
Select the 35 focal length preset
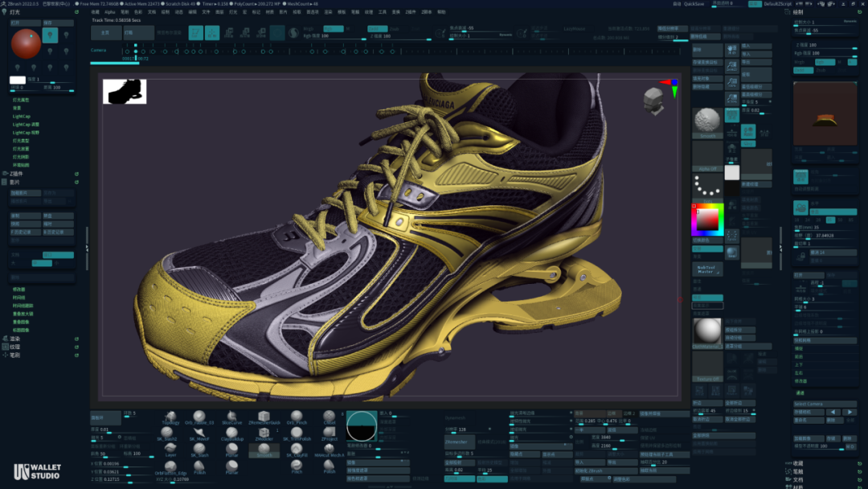pos(830,220)
